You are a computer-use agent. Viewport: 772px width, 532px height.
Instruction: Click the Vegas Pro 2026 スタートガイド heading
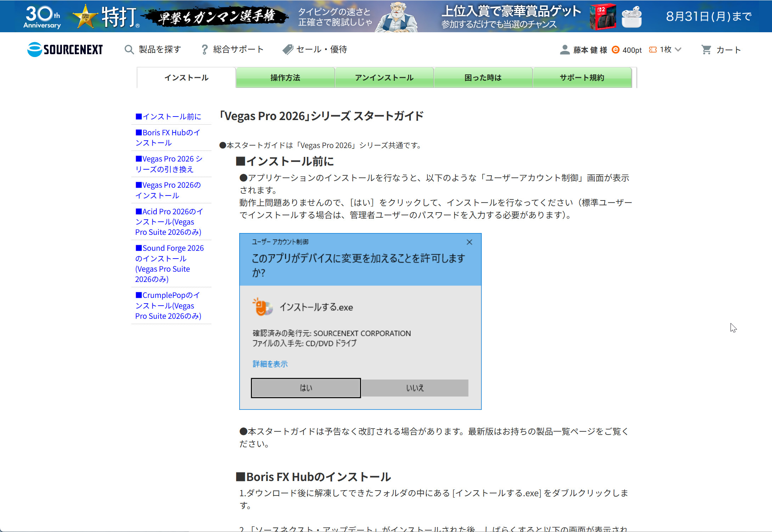tap(321, 116)
